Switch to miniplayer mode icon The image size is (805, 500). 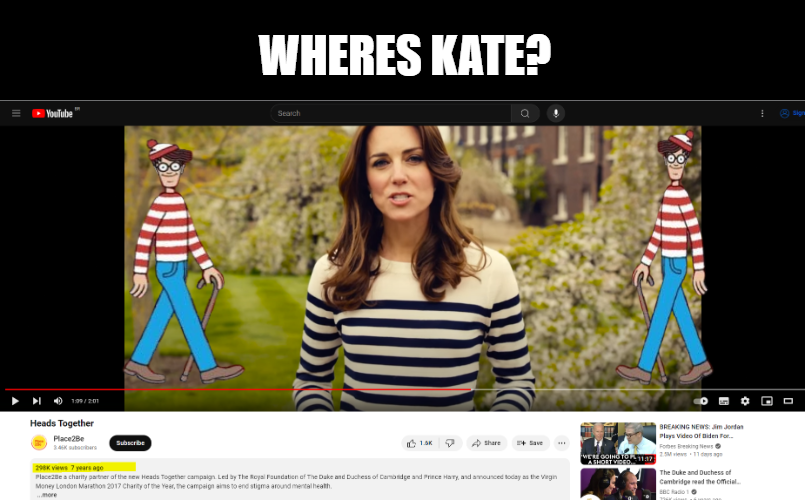(x=766, y=401)
